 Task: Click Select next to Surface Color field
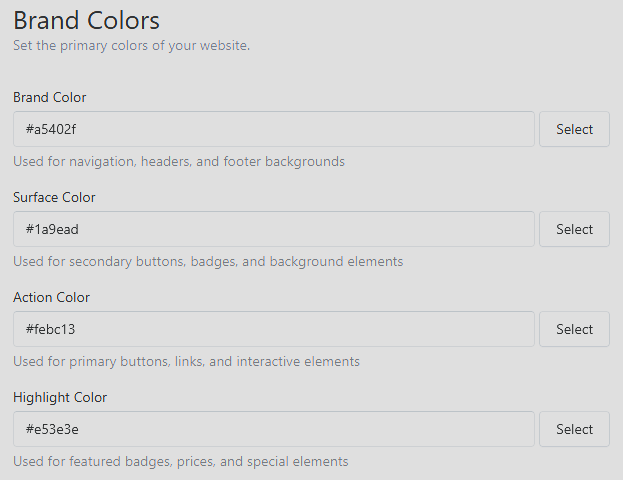click(x=574, y=229)
